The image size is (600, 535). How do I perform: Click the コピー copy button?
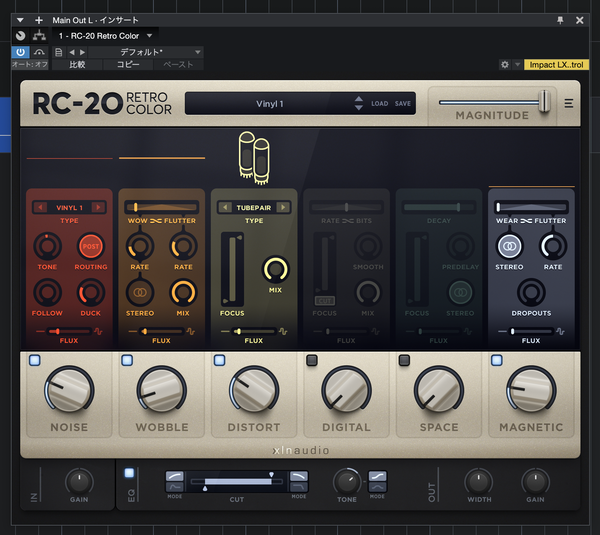pyautogui.click(x=128, y=64)
